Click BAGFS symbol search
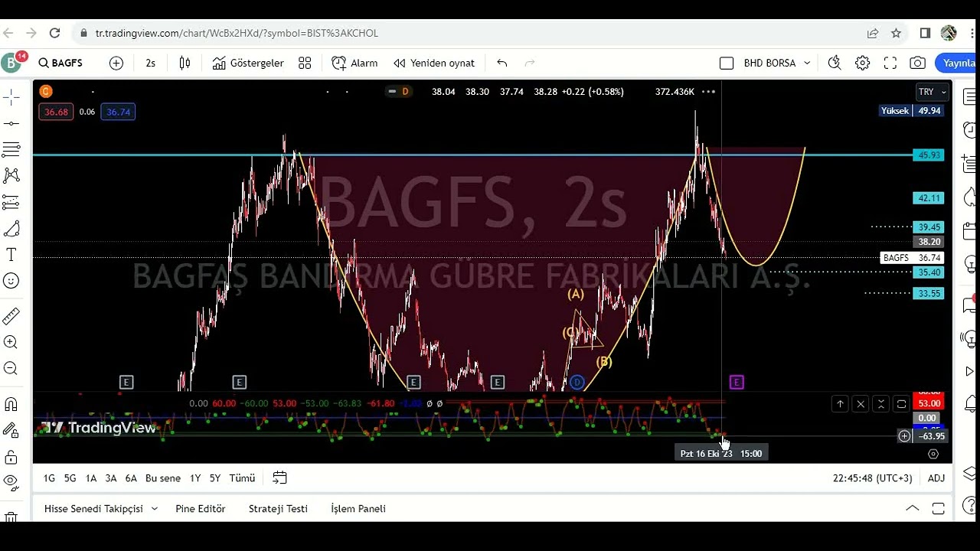The width and height of the screenshot is (980, 551). pos(60,63)
